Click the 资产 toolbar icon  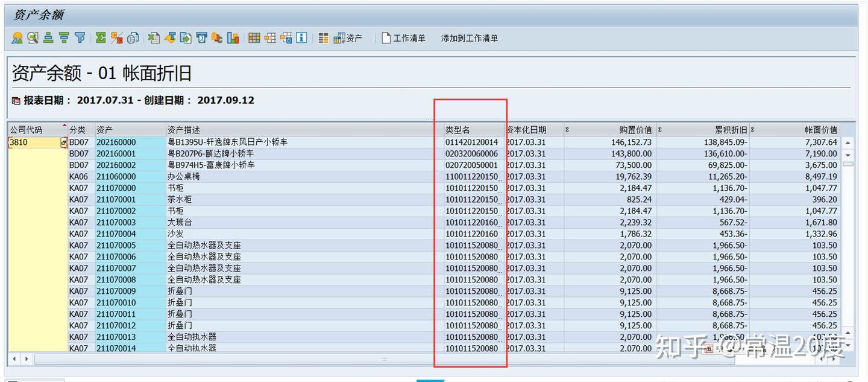(x=348, y=37)
